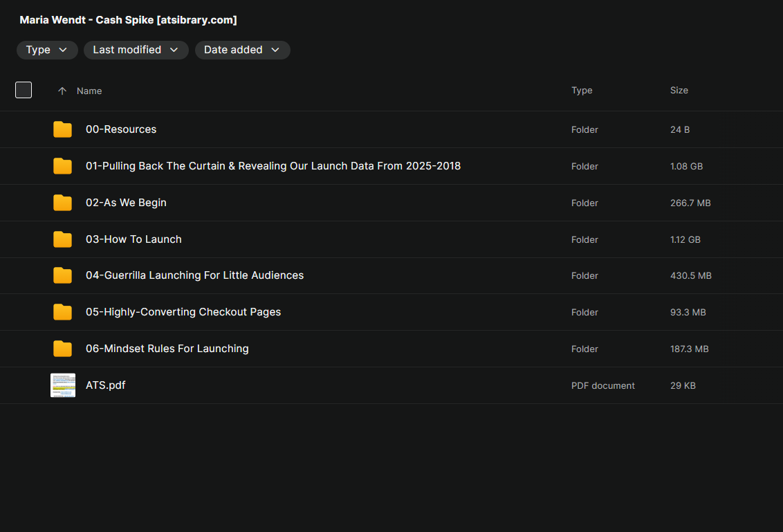Click the 06-Mindset Rules For Launching folder icon
783x532 pixels.
click(62, 349)
